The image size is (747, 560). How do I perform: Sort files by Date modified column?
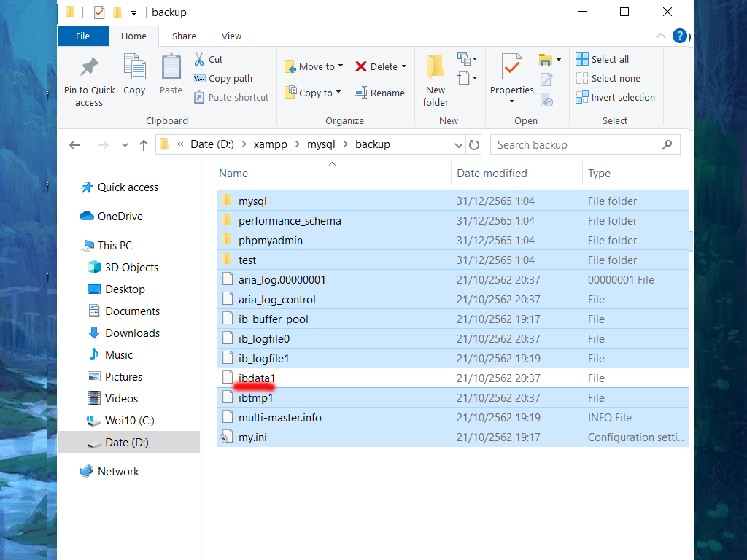click(x=492, y=174)
